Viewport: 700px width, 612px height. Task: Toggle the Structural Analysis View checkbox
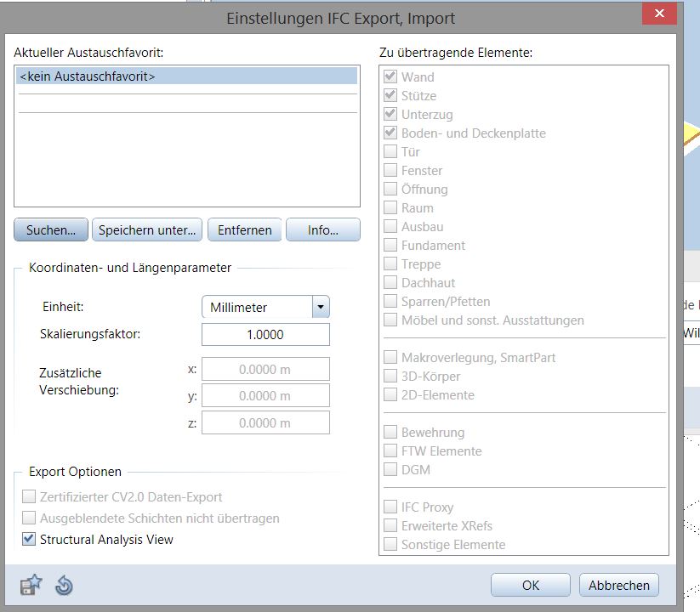pyautogui.click(x=30, y=539)
